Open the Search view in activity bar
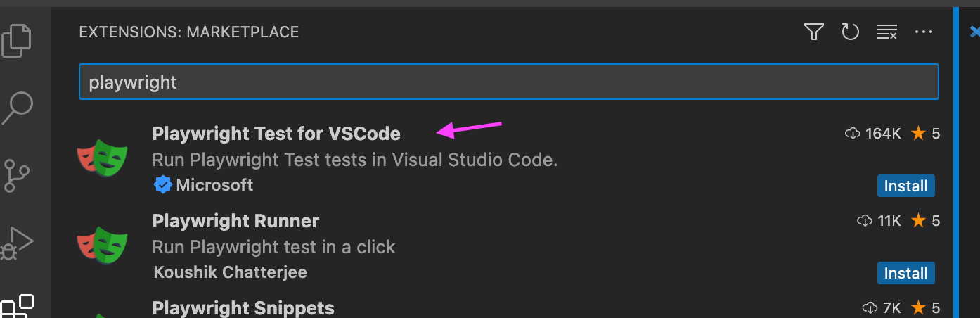The height and width of the screenshot is (318, 980). coord(18,108)
